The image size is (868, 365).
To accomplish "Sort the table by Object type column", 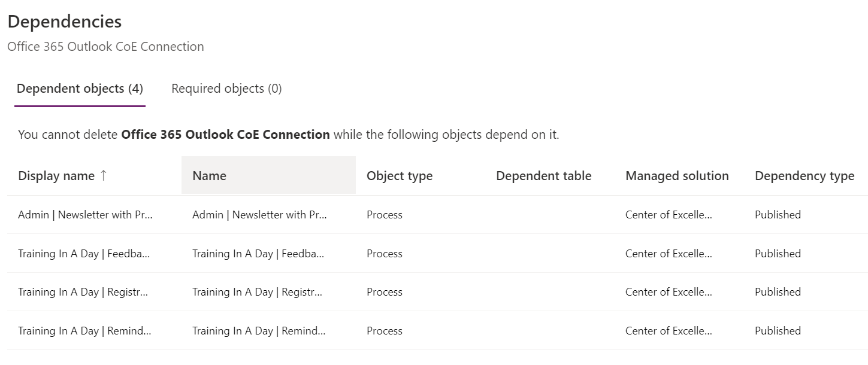I will click(399, 175).
